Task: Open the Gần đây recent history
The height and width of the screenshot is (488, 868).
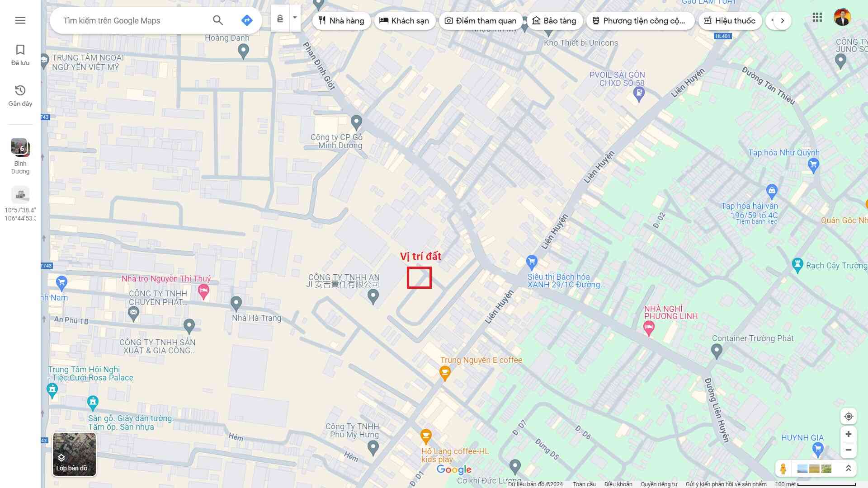Action: (20, 95)
